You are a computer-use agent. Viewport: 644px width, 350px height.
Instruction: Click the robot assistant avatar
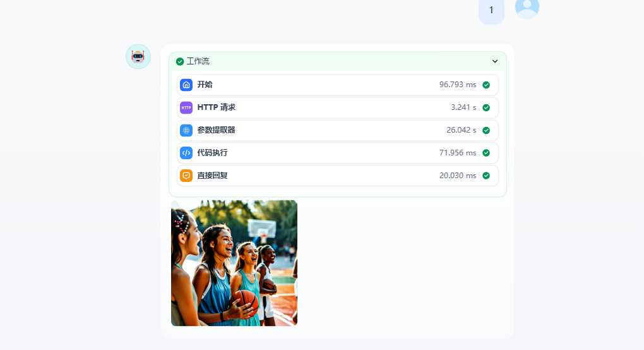(138, 56)
